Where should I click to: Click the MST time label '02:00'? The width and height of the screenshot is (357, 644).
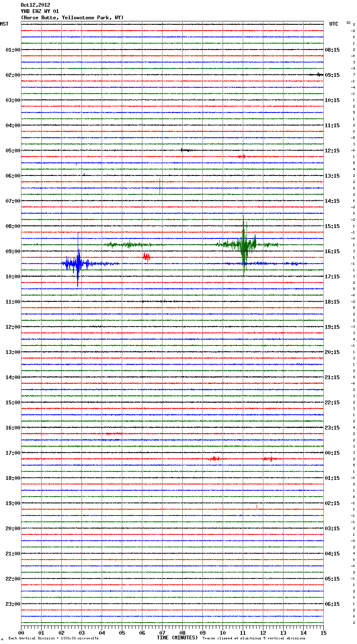coord(13,75)
